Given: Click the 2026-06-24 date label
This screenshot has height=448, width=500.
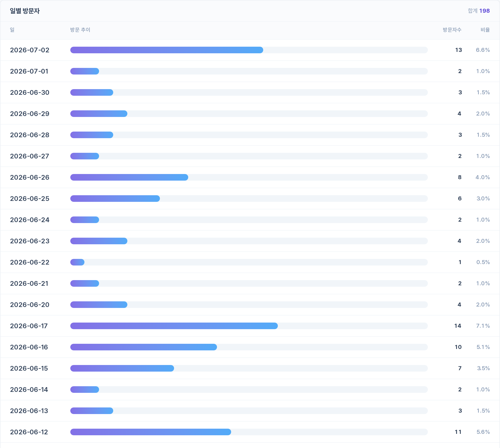Looking at the screenshot, I should [x=29, y=220].
